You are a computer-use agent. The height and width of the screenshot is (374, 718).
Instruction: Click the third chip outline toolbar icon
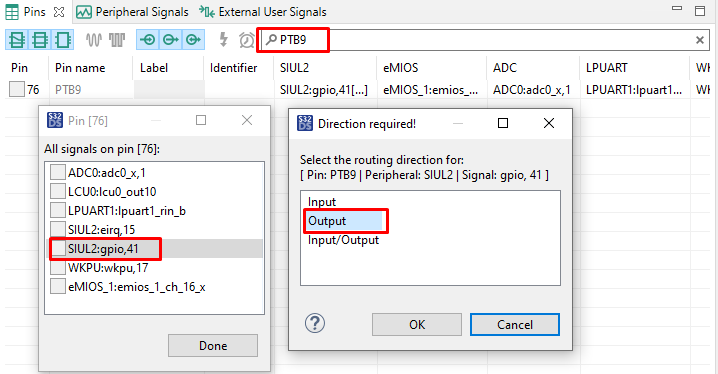[62, 40]
